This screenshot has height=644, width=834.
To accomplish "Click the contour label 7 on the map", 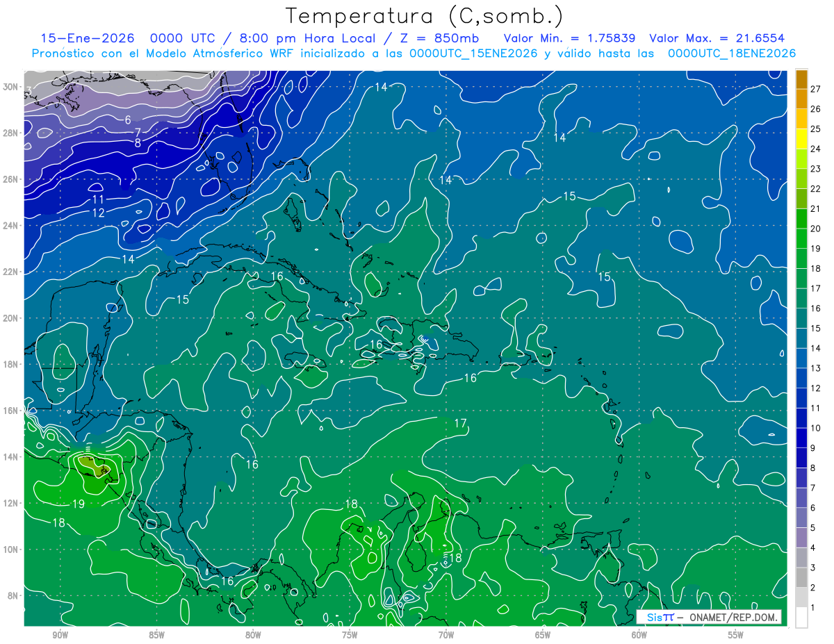I will [x=138, y=132].
